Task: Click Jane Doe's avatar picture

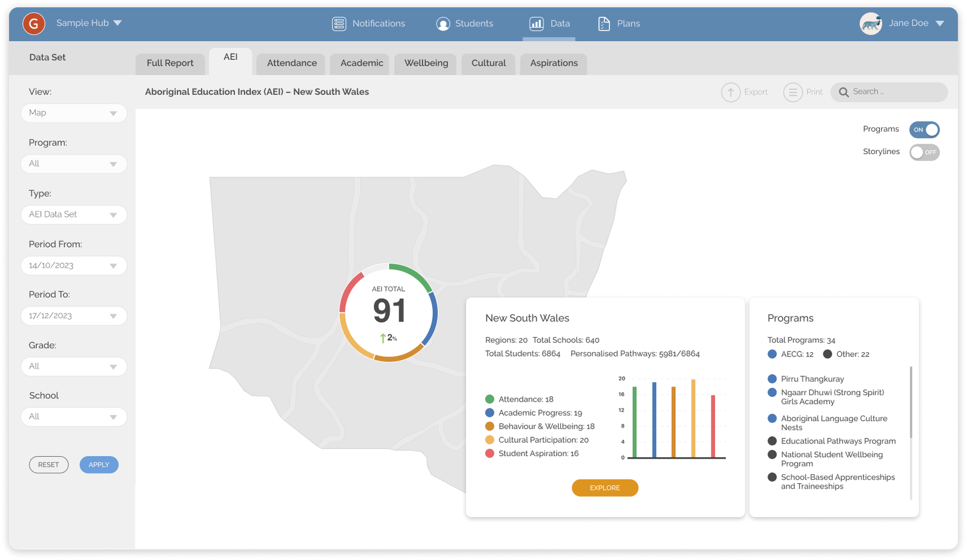Action: pos(871,24)
